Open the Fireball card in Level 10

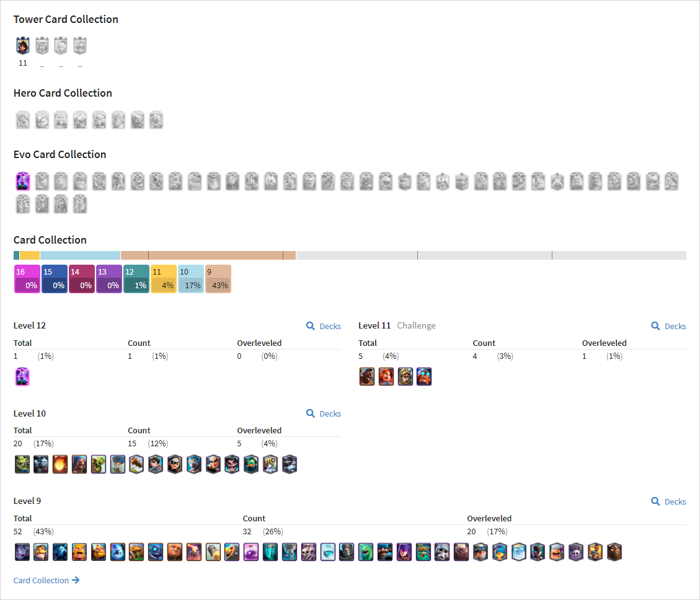[60, 464]
